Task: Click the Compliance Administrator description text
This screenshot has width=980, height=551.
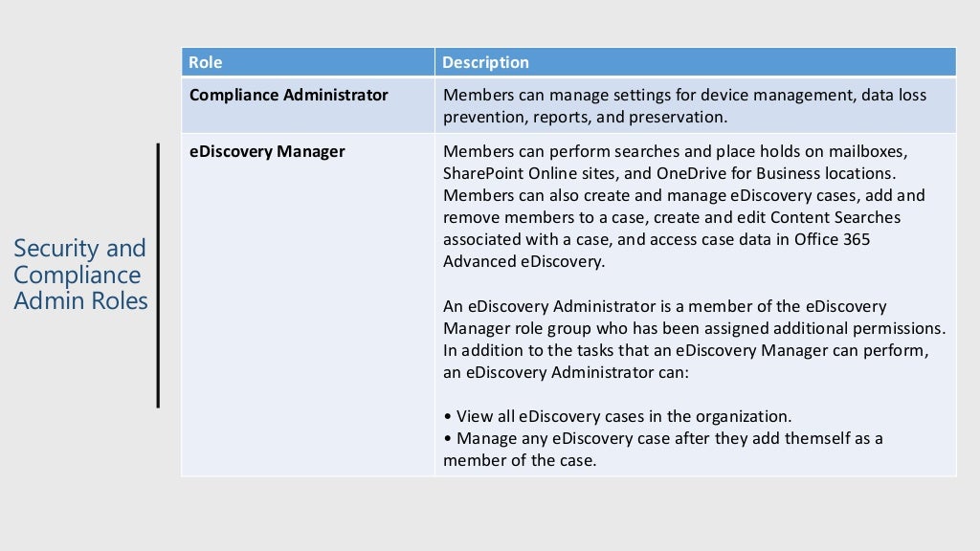Action: pyautogui.click(x=684, y=105)
